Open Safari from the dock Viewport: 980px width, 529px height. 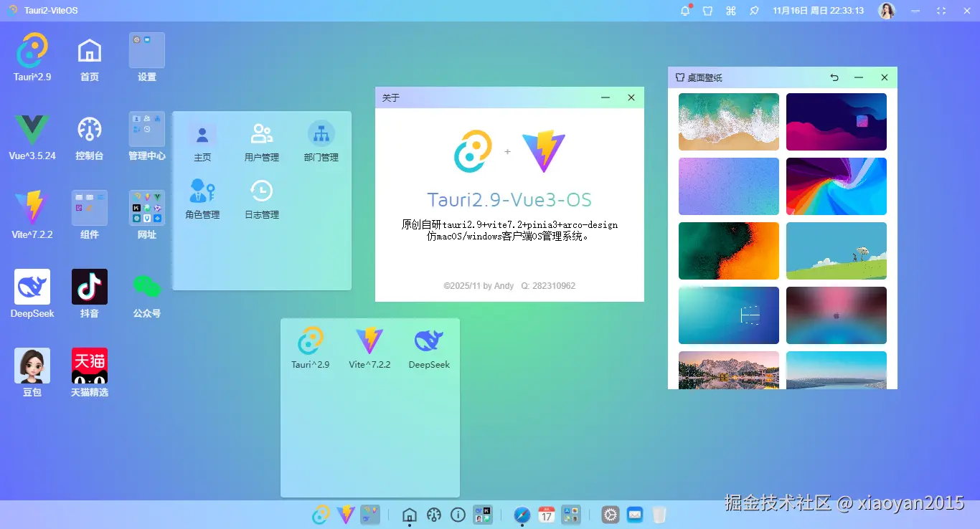pos(522,515)
